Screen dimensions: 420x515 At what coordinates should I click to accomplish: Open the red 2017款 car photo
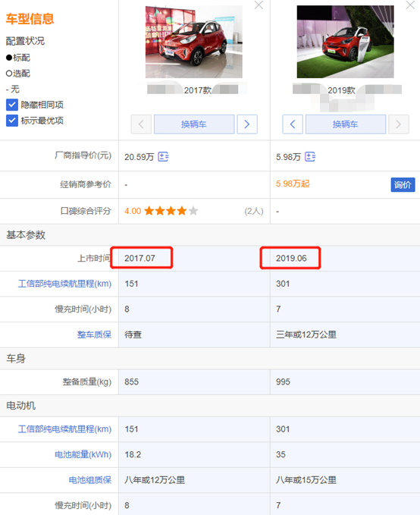(194, 42)
